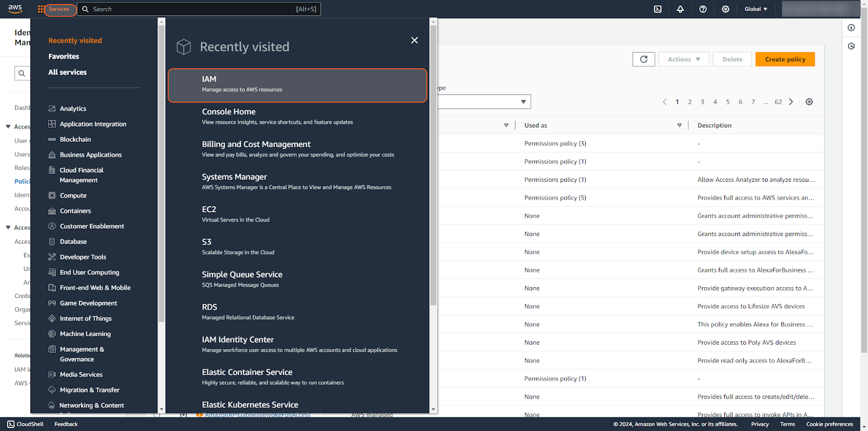Click the Create policy button

785,59
